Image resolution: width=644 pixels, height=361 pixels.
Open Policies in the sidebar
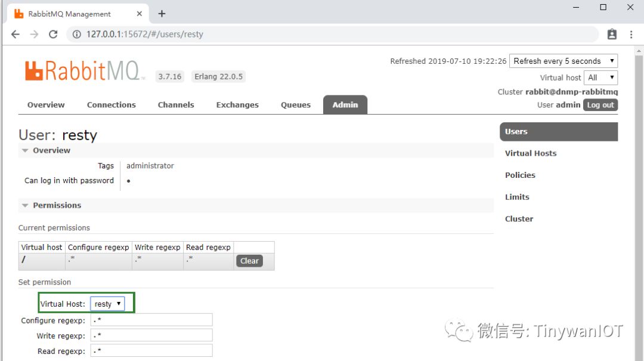pyautogui.click(x=520, y=175)
